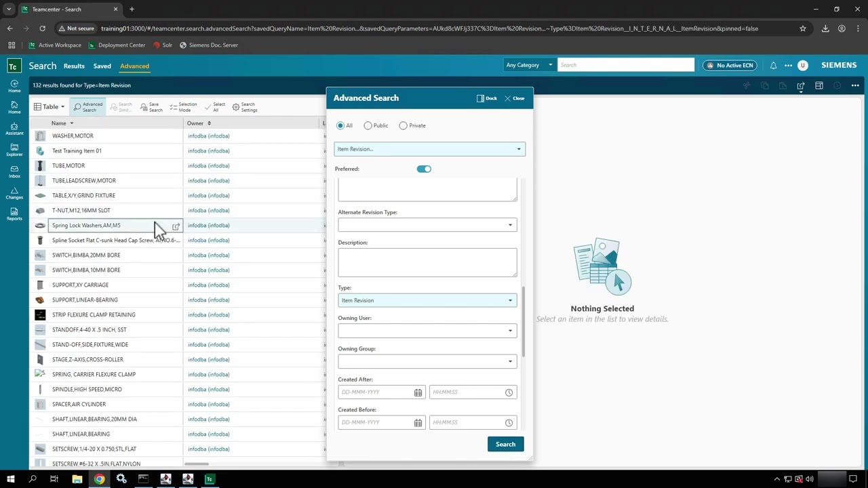The image size is (868, 488).
Task: Switch to the Saved tab
Action: click(x=102, y=66)
